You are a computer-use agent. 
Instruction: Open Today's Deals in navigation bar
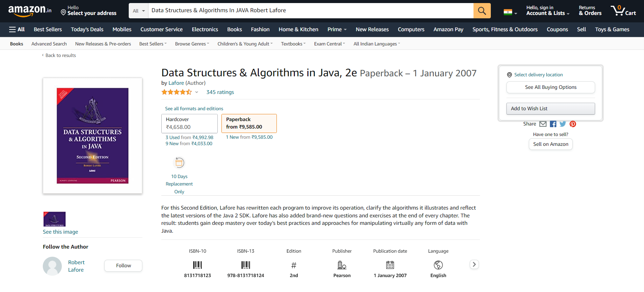coord(87,30)
